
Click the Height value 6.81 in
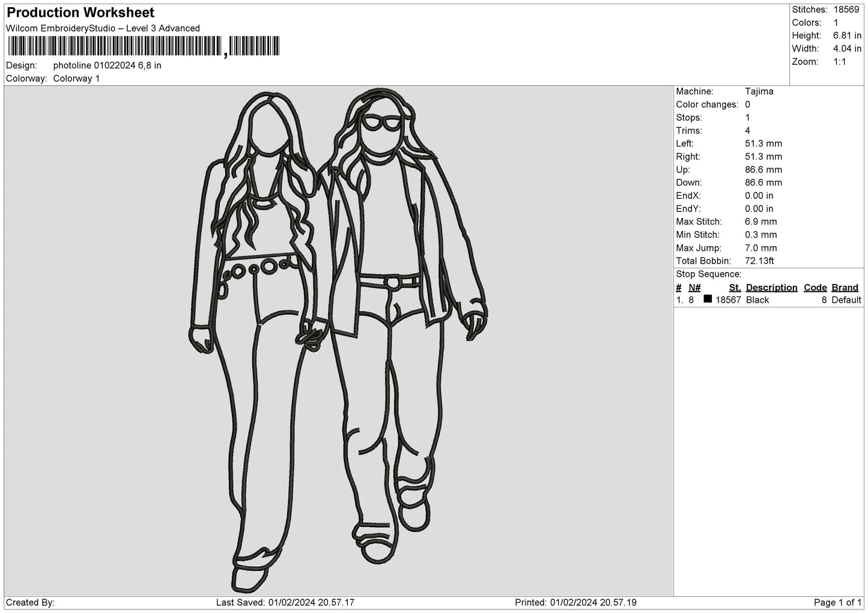tap(848, 36)
